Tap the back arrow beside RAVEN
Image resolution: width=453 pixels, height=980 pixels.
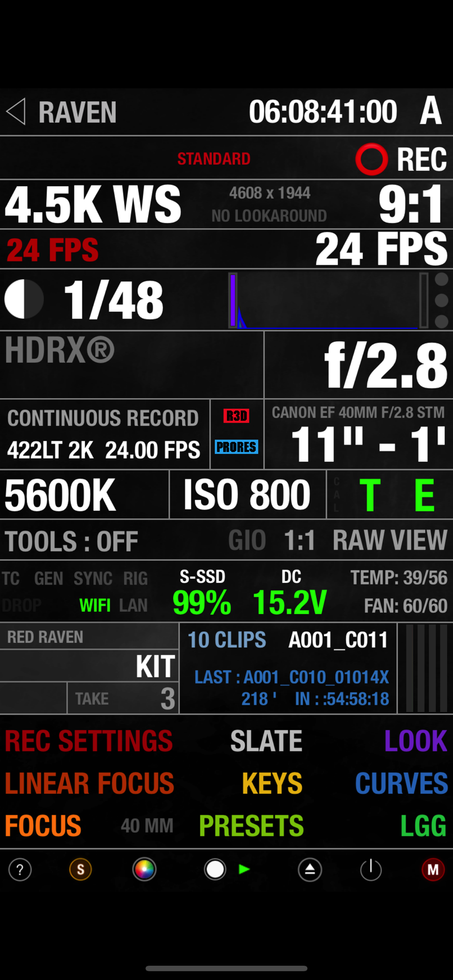(x=16, y=112)
